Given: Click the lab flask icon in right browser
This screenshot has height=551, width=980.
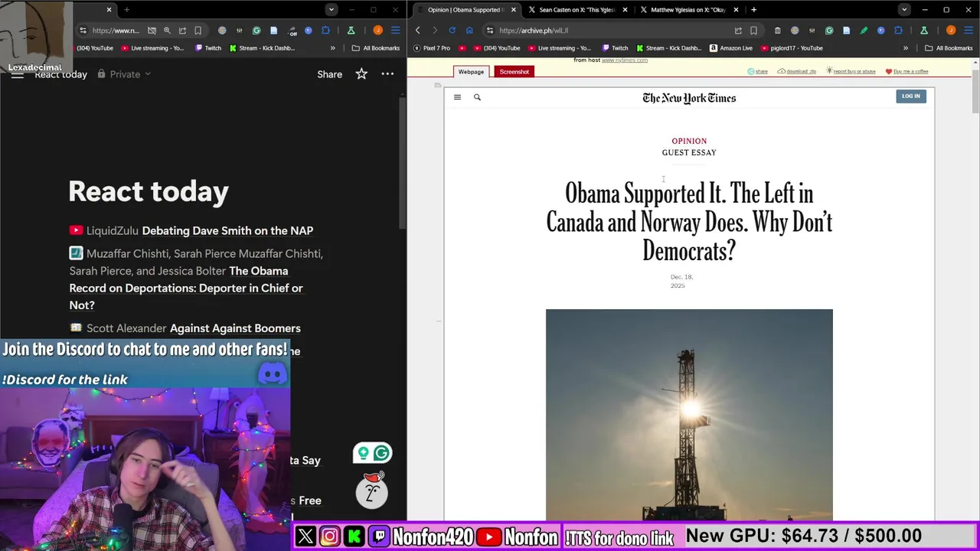Looking at the screenshot, I should 924,31.
